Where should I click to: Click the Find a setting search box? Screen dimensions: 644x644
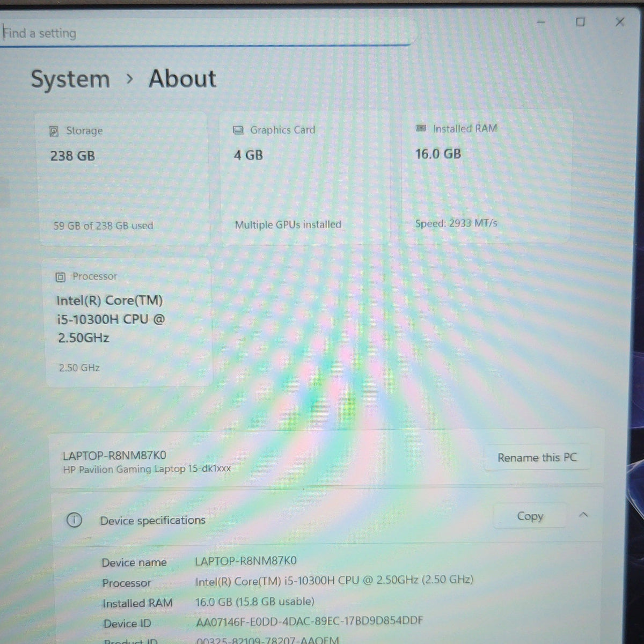click(x=207, y=33)
